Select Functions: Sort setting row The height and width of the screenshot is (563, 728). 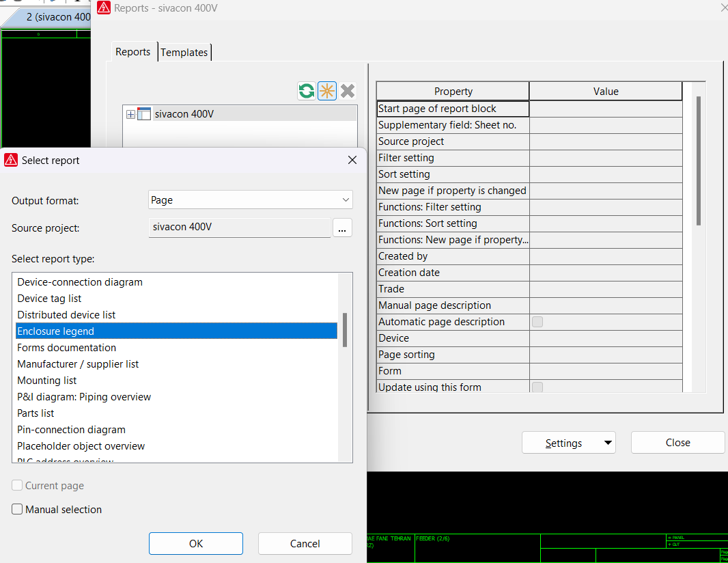[x=529, y=223]
